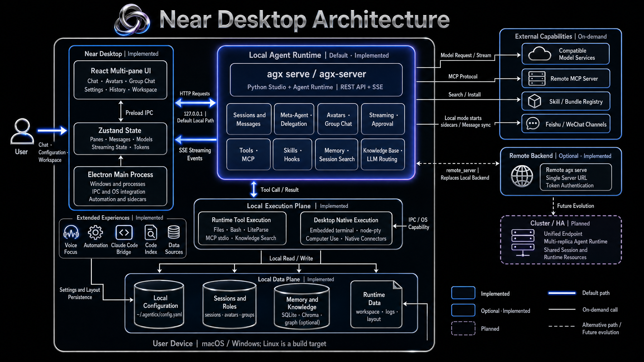The height and width of the screenshot is (362, 644).
Task: Click the MCP Protocol label
Action: pyautogui.click(x=463, y=76)
